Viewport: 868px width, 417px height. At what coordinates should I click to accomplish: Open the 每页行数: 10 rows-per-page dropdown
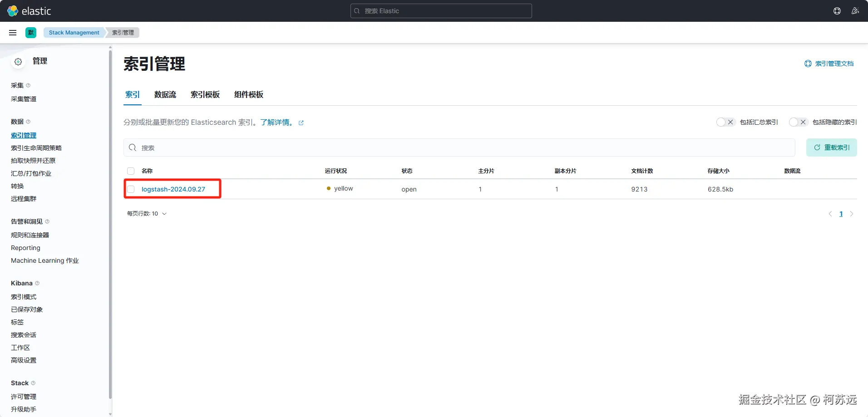pyautogui.click(x=147, y=214)
